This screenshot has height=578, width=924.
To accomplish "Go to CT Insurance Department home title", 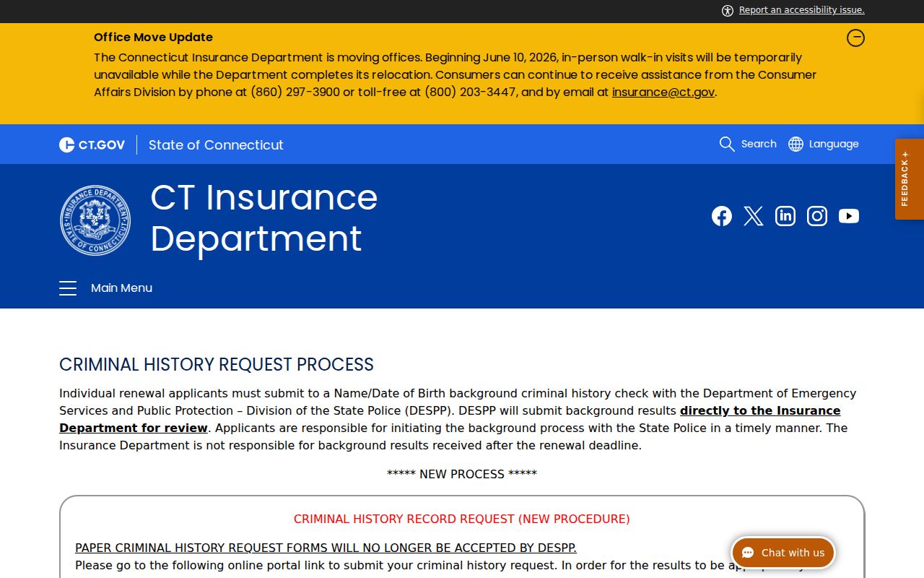I will (263, 217).
